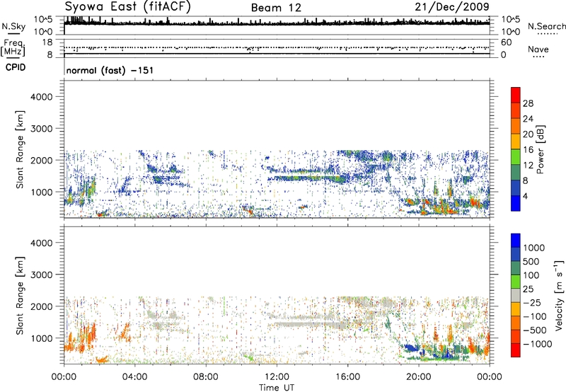
Task: Pick the blue top segment of velocity colorbar
Action: click(516, 241)
